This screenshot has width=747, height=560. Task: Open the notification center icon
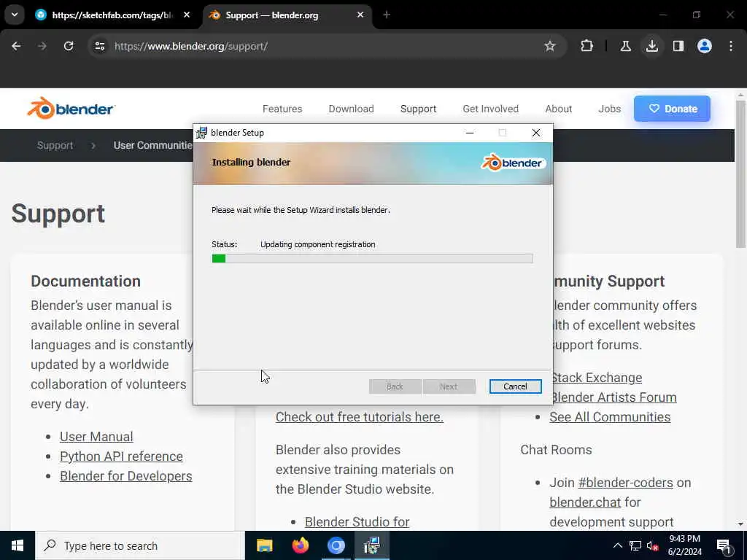pyautogui.click(x=724, y=545)
